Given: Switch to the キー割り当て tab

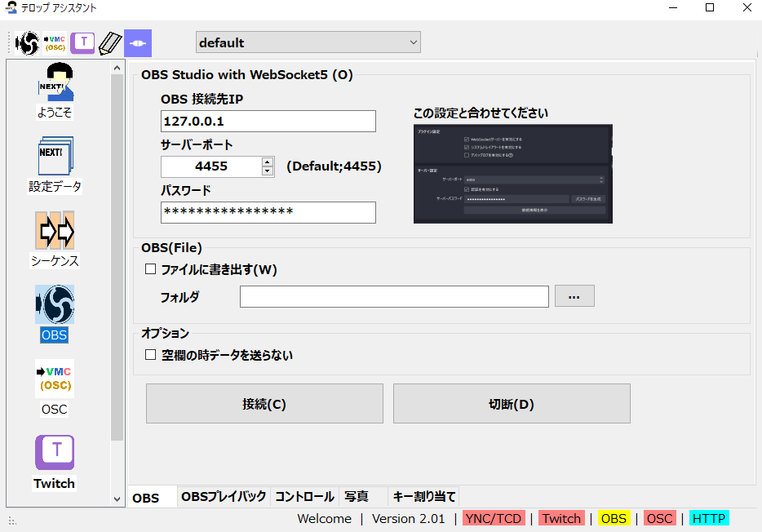Looking at the screenshot, I should pos(424,496).
